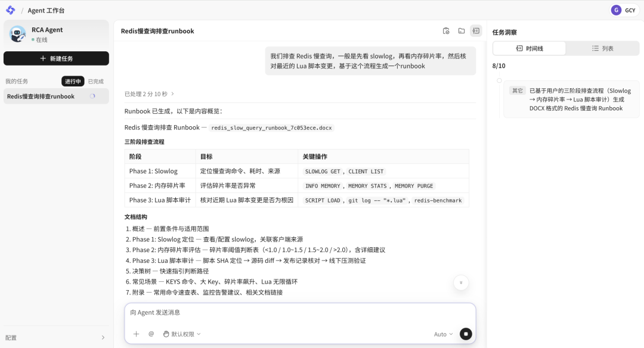The width and height of the screenshot is (644, 348).
Task: Open the Redis慢查询排查runbook task item
Action: [x=56, y=97]
